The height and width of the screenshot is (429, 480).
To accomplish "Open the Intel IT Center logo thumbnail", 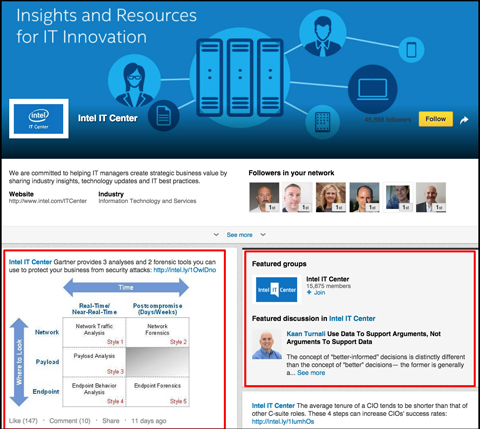I will 39,119.
